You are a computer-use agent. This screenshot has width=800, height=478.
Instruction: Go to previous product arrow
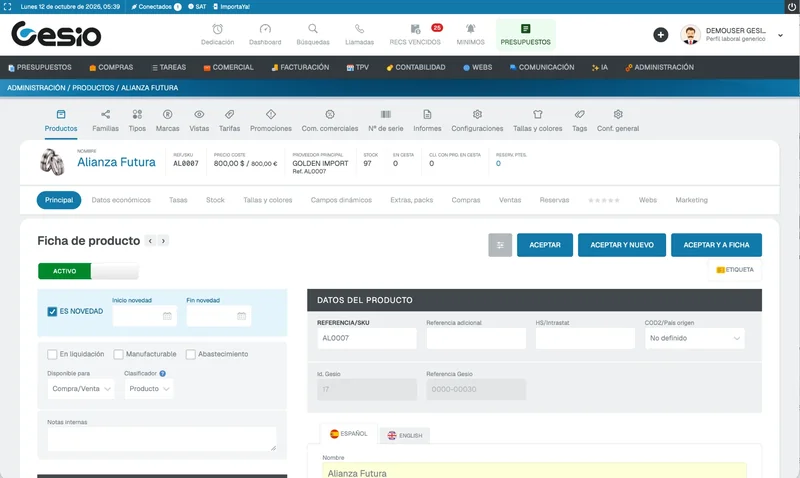point(150,241)
